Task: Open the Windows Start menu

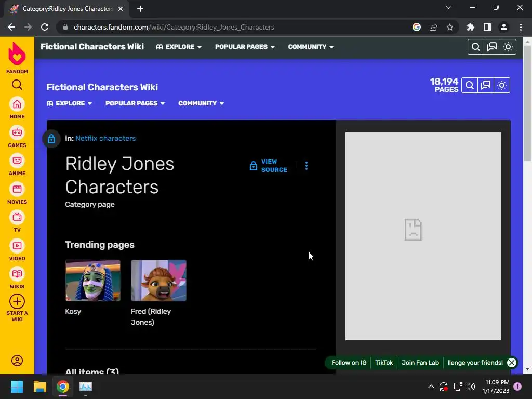Action: [x=17, y=387]
